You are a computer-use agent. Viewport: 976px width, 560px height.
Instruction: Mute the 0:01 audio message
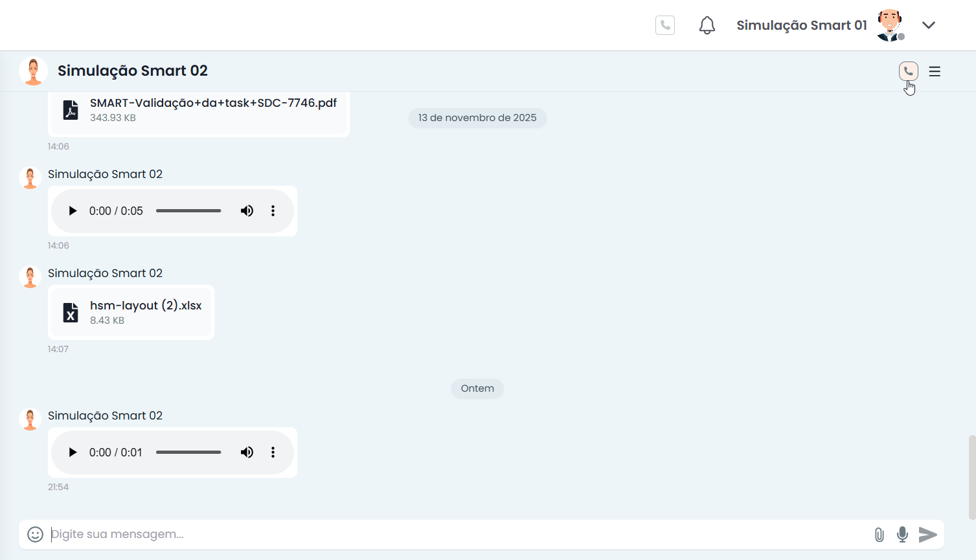pos(247,453)
